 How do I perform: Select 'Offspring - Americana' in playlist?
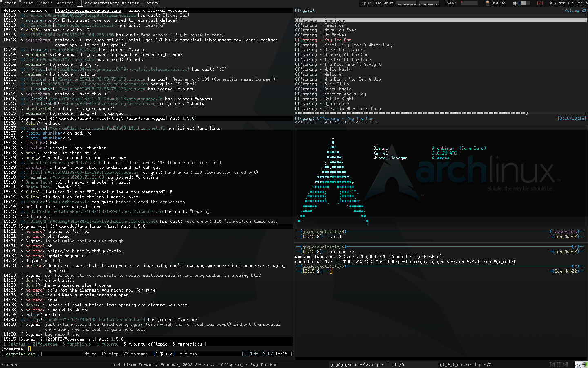441,20
